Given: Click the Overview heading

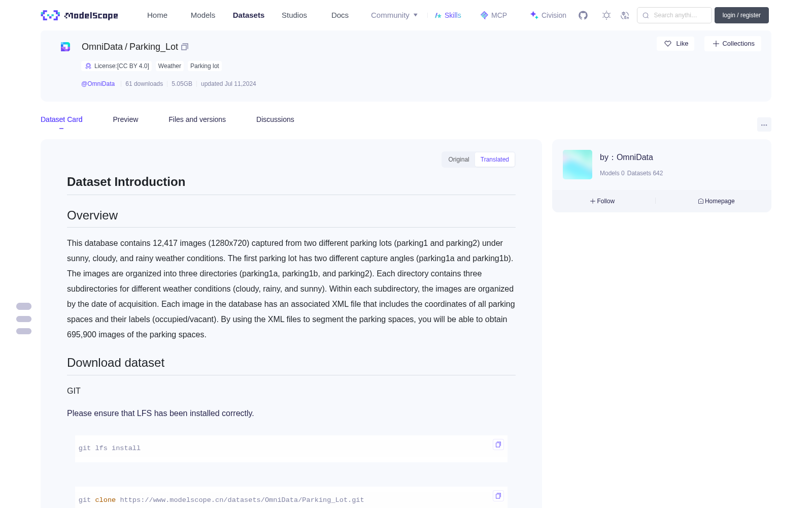Looking at the screenshot, I should tap(92, 215).
